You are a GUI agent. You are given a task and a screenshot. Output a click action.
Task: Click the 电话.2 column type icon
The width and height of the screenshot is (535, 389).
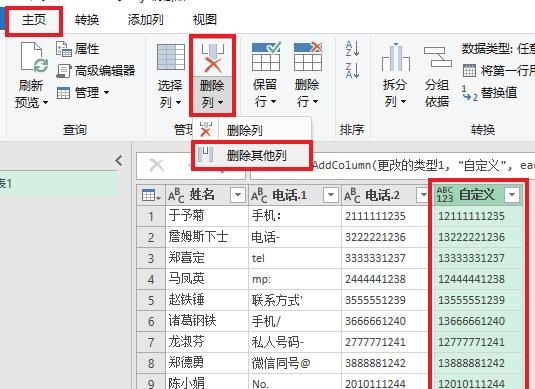[352, 196]
